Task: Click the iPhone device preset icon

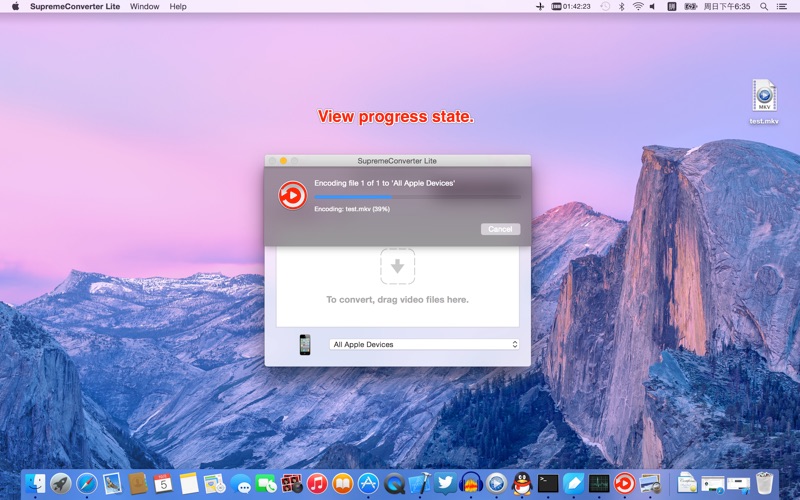Action: [x=305, y=344]
